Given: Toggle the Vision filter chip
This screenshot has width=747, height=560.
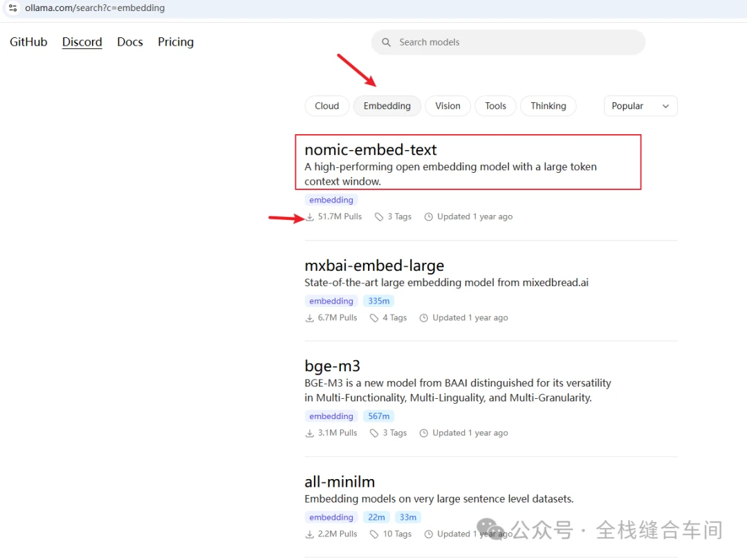Looking at the screenshot, I should (x=448, y=106).
